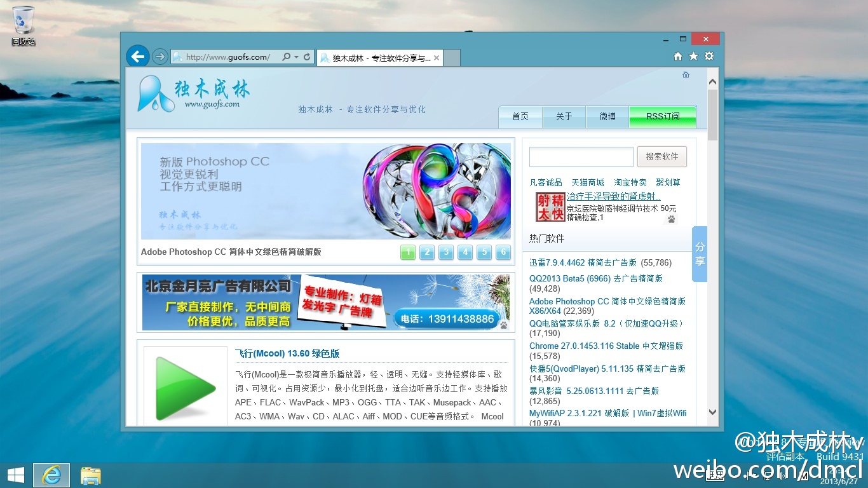Screen dimensions: 868x488
Task: Click the 搜索软件 search button
Action: [662, 156]
